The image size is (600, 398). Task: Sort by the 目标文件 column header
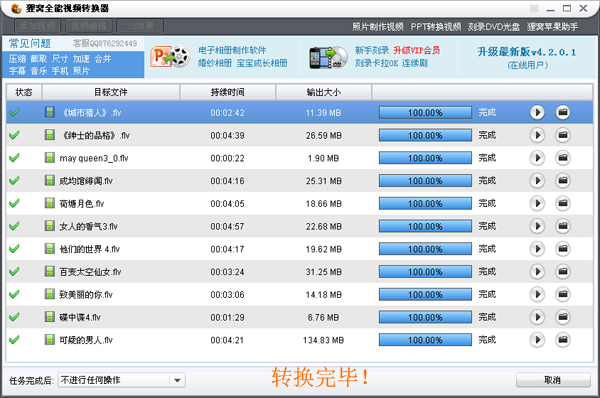111,92
